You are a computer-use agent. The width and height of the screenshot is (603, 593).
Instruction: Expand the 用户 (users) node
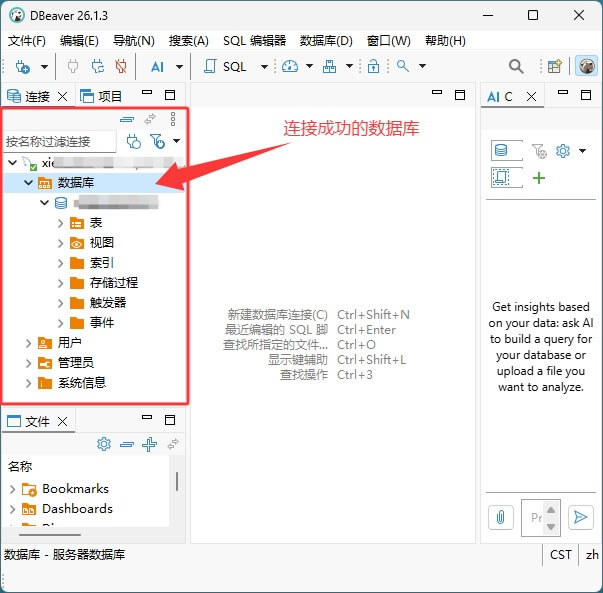pyautogui.click(x=28, y=343)
